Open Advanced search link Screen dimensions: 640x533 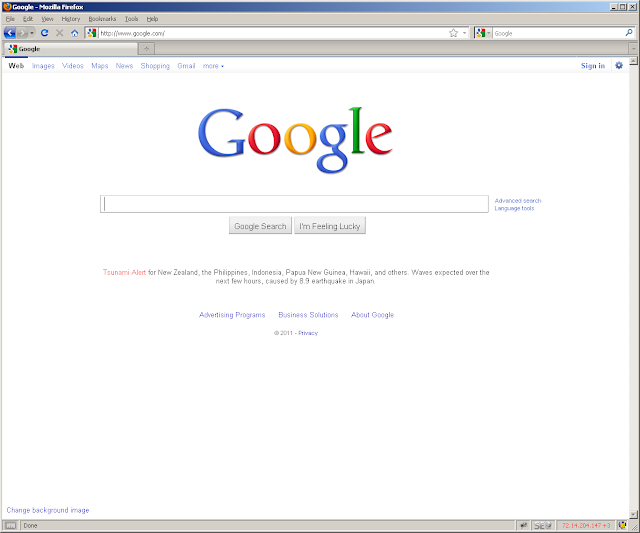click(518, 201)
